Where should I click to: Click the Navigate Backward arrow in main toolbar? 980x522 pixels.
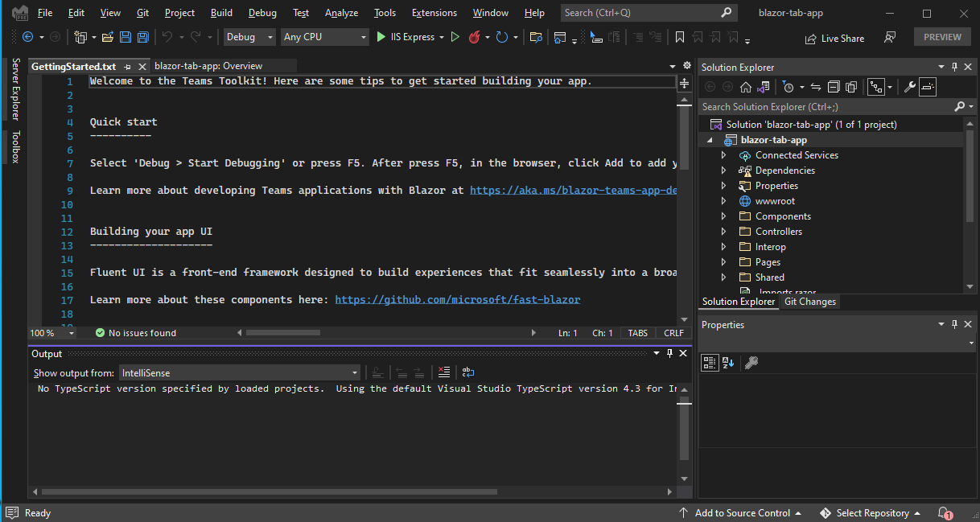(28, 37)
